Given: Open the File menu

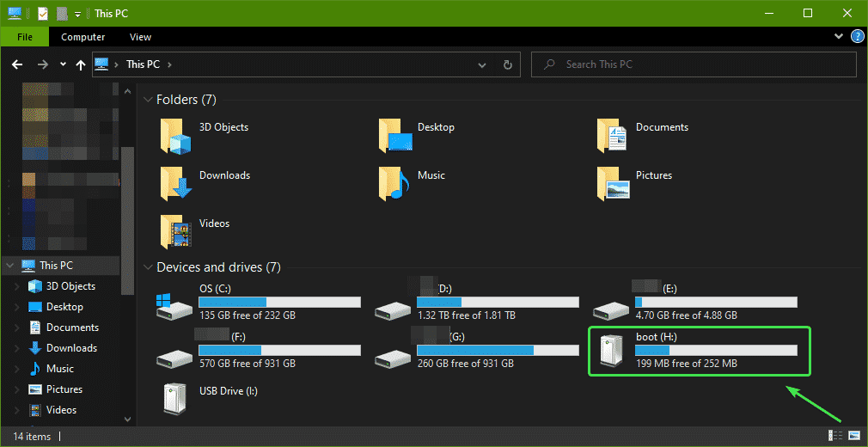Looking at the screenshot, I should (x=25, y=37).
